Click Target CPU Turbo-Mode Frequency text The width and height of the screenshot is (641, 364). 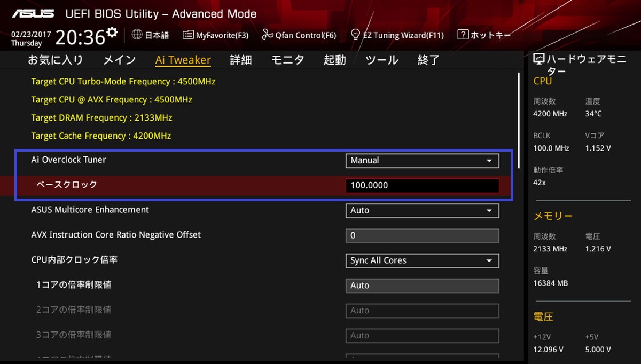click(123, 82)
